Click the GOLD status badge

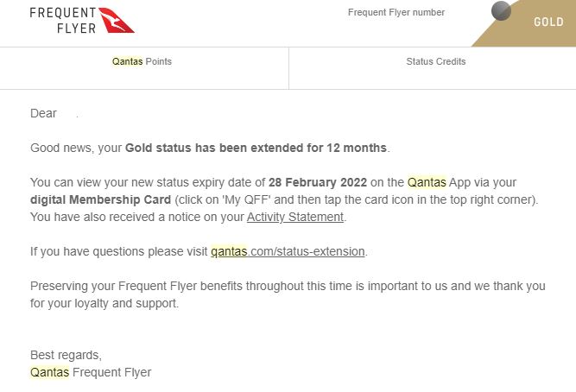coord(548,22)
